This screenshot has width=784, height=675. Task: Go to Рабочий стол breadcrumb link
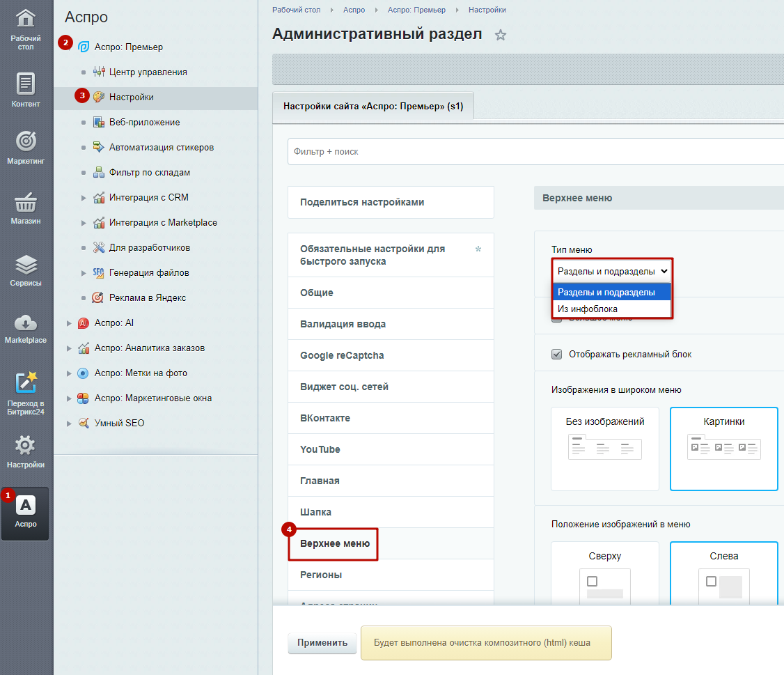click(296, 10)
